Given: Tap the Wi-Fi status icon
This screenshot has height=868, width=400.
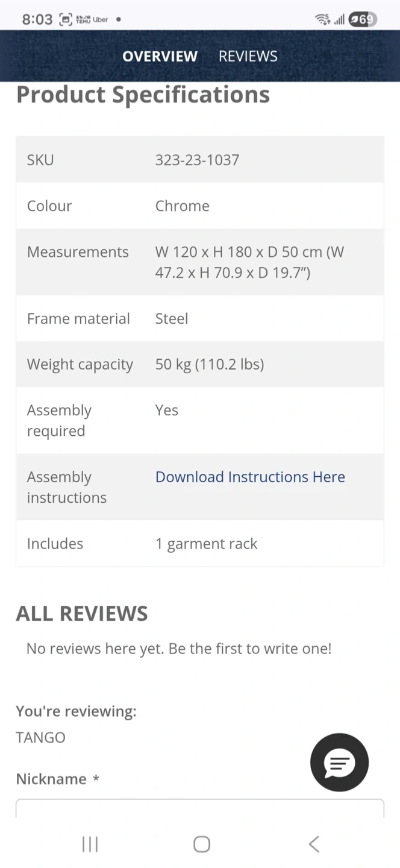Looking at the screenshot, I should pos(322,19).
